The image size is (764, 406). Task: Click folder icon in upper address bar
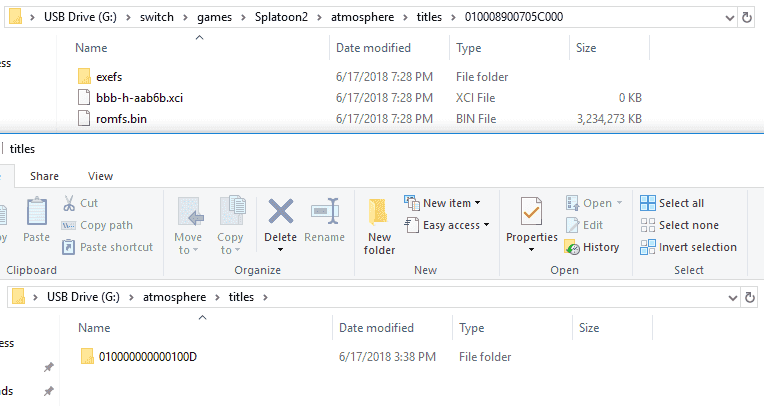[16, 17]
